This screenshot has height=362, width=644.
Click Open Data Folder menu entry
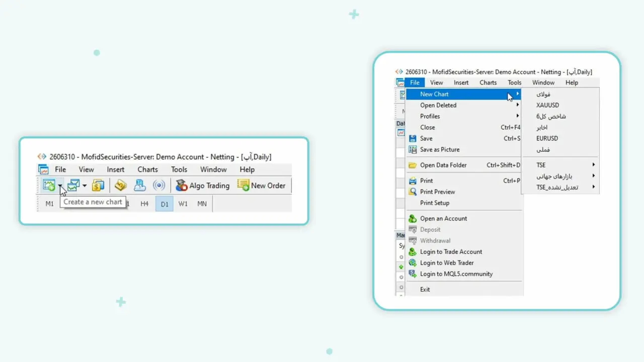443,165
